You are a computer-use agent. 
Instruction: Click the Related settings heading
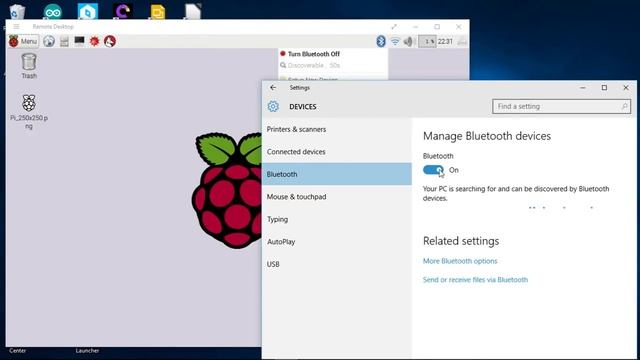coord(461,241)
